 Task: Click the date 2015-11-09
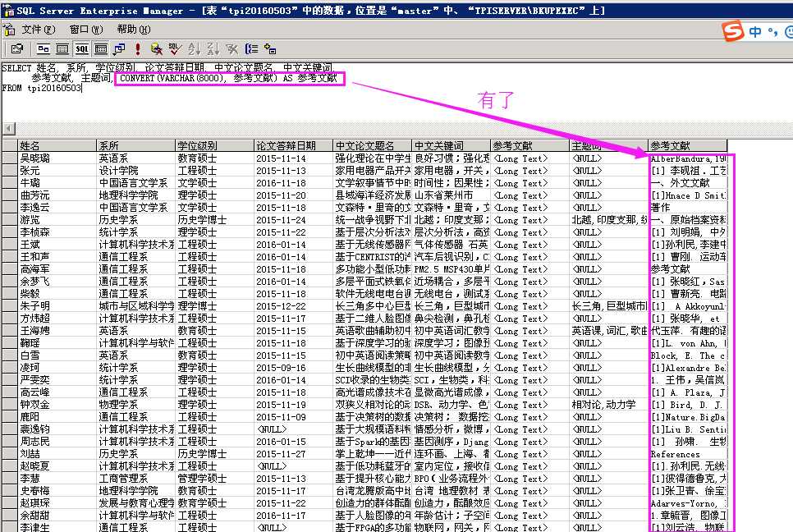[293, 417]
